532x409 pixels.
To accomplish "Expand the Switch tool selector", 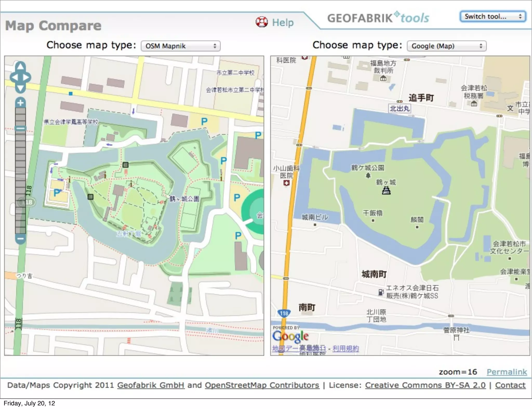I will pyautogui.click(x=493, y=17).
